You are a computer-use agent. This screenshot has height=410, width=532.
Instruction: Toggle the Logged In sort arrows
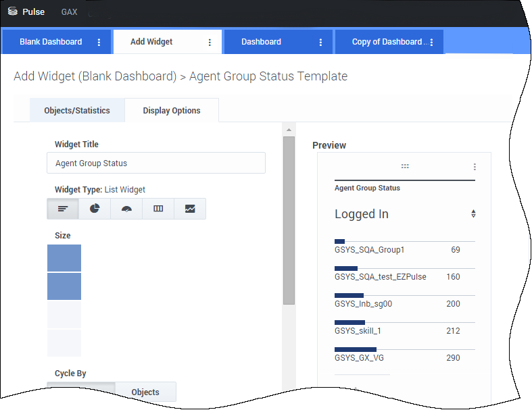click(x=473, y=213)
